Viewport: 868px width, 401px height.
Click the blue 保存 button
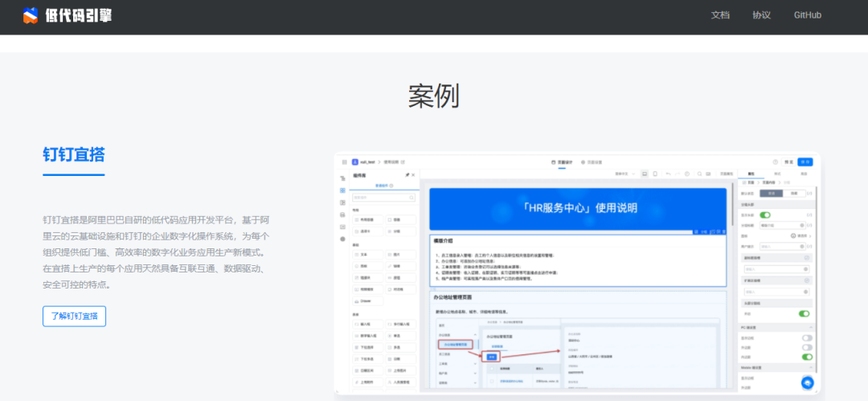pos(805,162)
